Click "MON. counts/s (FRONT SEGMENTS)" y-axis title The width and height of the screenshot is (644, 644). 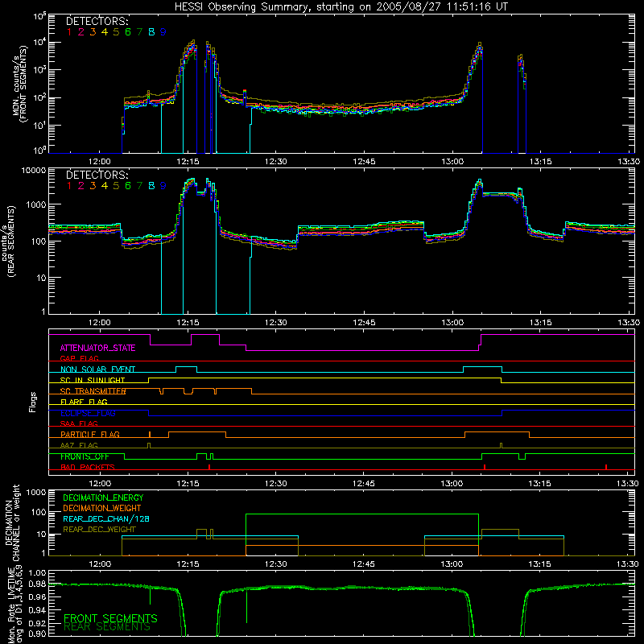(x=21, y=84)
